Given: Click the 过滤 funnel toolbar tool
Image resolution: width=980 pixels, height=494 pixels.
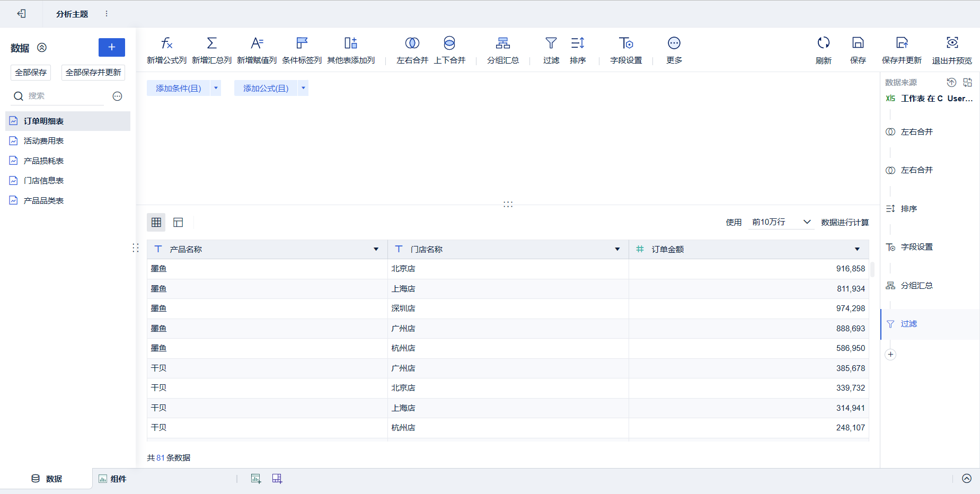Looking at the screenshot, I should [551, 50].
